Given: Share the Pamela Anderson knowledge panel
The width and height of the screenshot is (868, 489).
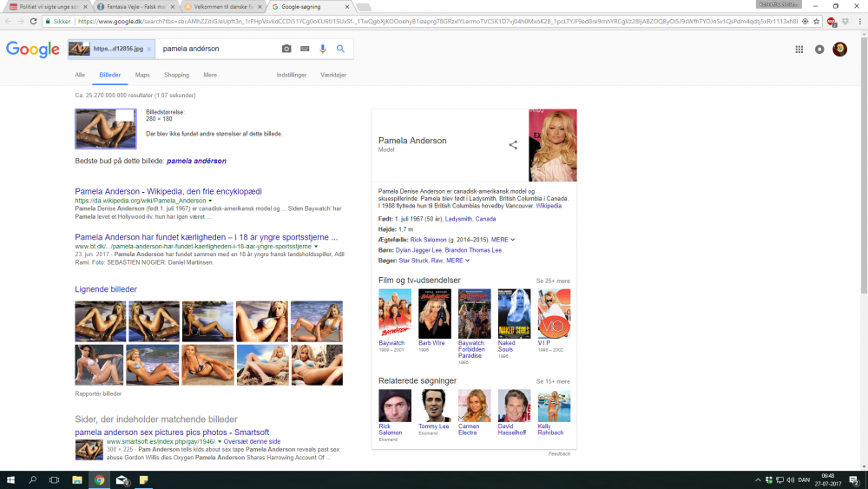Looking at the screenshot, I should [513, 145].
